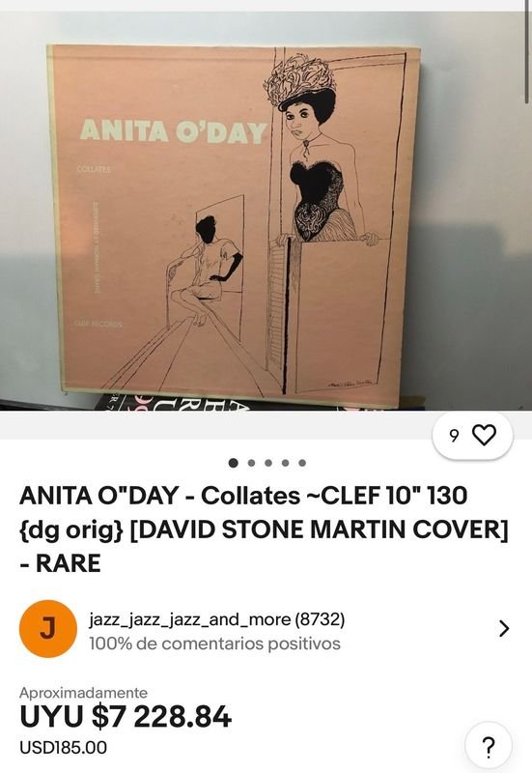
Task: Tap the Aproximadamente price label
Action: (83, 693)
